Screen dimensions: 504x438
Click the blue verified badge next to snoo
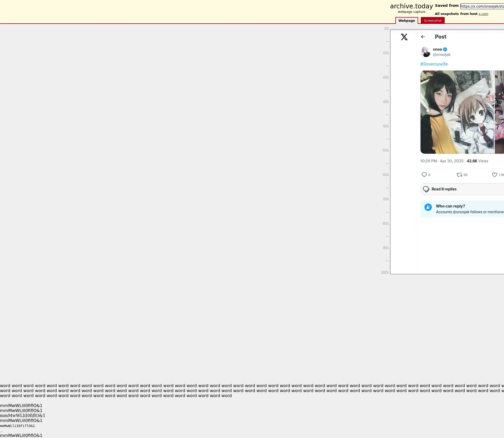pyautogui.click(x=445, y=49)
